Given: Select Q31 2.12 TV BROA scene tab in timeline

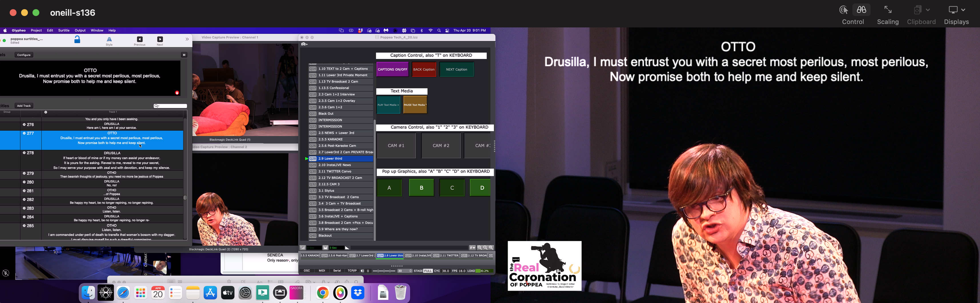Looking at the screenshot, I should click(474, 256).
